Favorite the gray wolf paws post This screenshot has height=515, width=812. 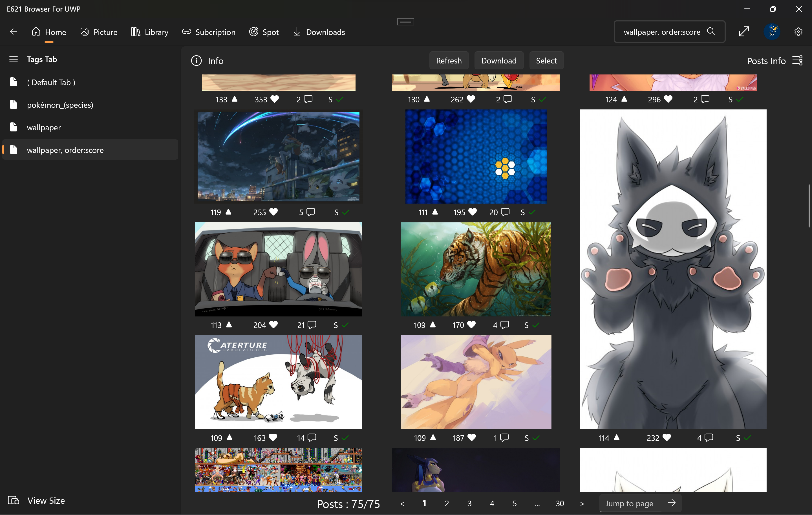(667, 437)
